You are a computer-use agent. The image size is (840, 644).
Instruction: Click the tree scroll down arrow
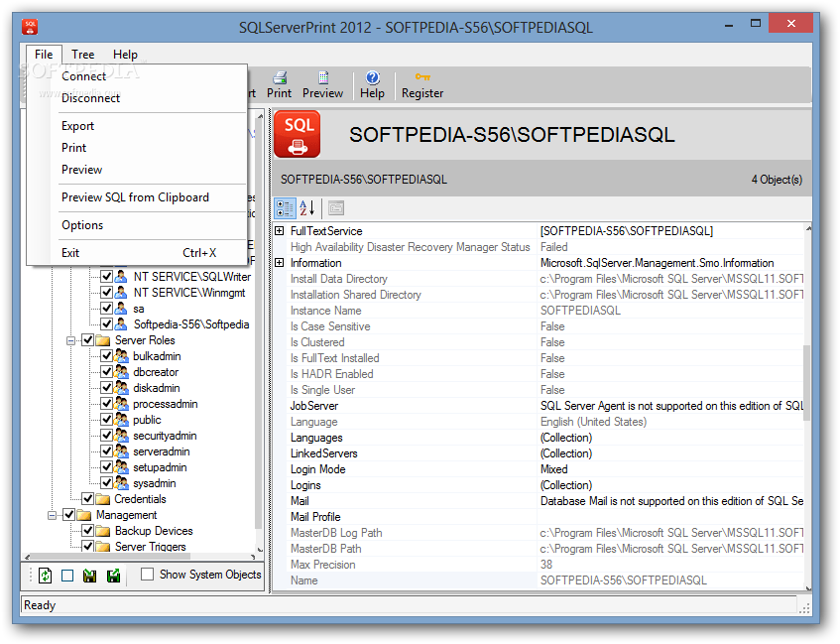pos(260,549)
